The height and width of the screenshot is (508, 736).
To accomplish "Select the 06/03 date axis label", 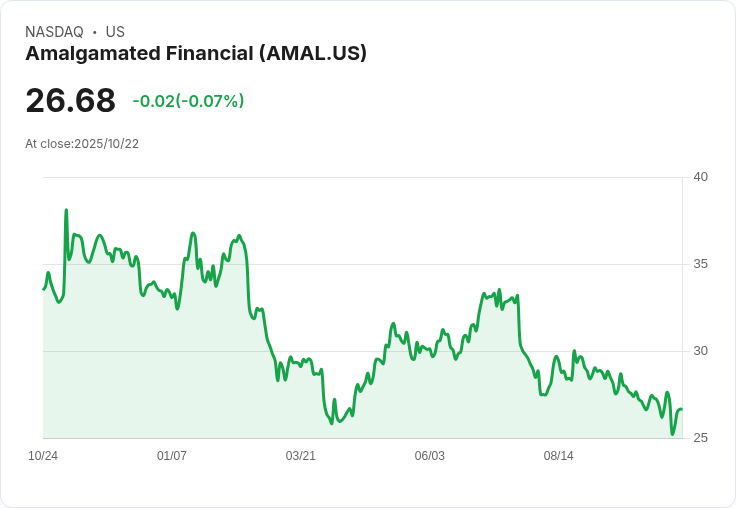I will pyautogui.click(x=429, y=456).
